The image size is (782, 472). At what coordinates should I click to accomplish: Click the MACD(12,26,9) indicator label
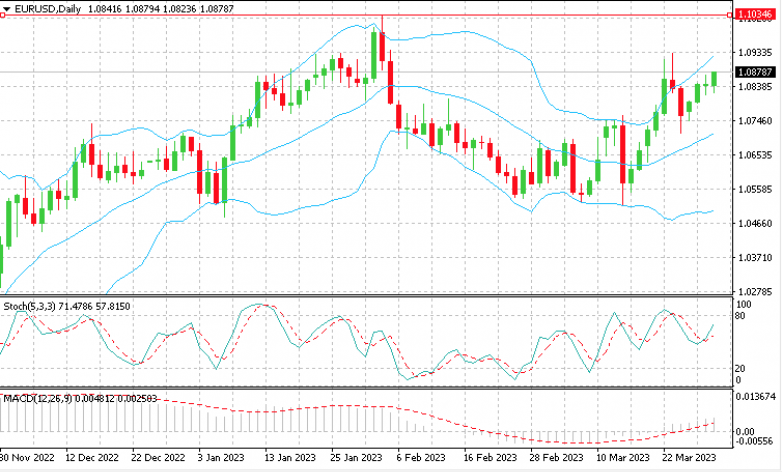click(38, 399)
